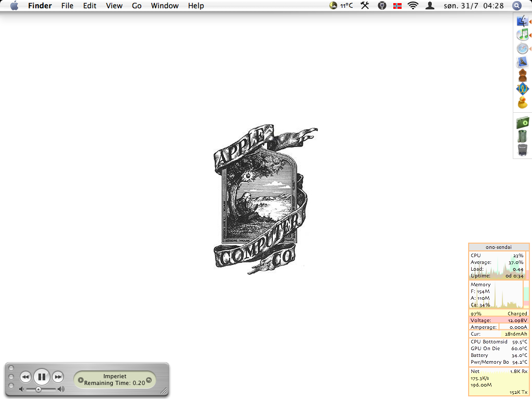Click the CPU 23% graph row
This screenshot has width=532, height=399.
pos(497,256)
